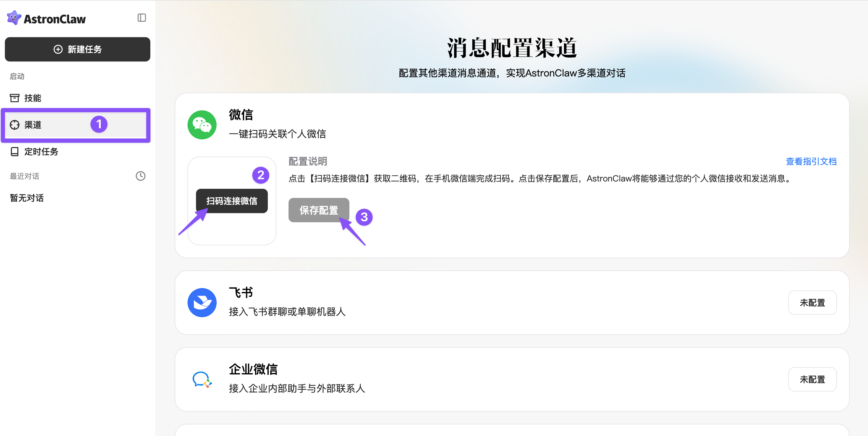868x436 pixels.
Task: Click the 最近对话 section label
Action: click(x=25, y=176)
